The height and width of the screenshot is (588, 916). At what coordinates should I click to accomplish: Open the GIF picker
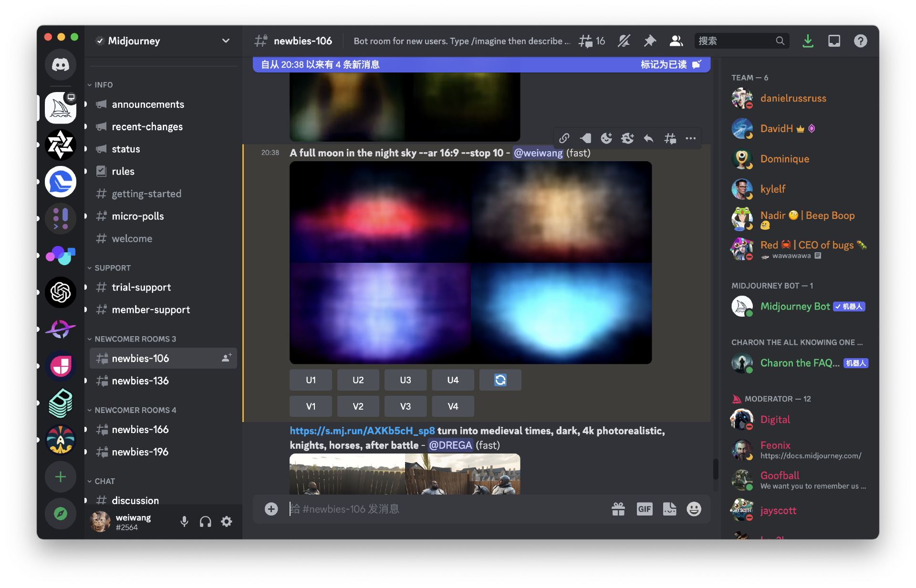click(644, 509)
